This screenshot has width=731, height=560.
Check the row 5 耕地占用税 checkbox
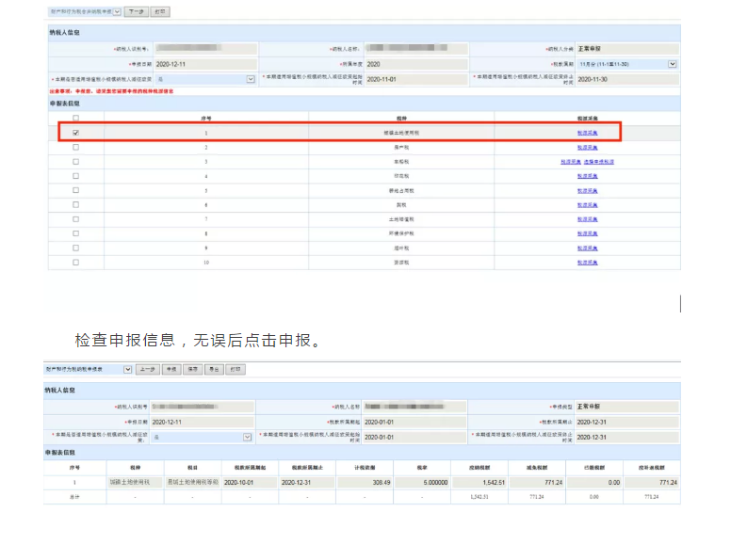76,190
